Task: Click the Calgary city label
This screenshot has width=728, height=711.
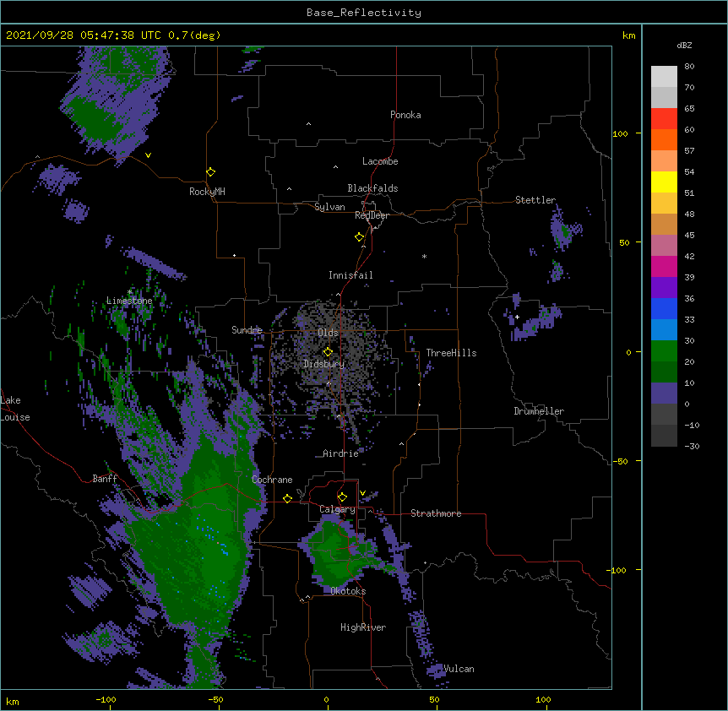Action: point(337,509)
